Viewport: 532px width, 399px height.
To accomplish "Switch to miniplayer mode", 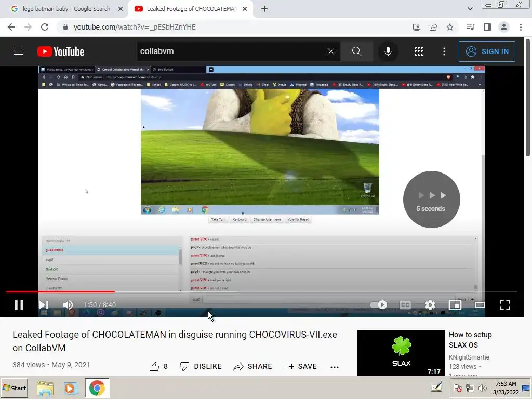I will (455, 304).
